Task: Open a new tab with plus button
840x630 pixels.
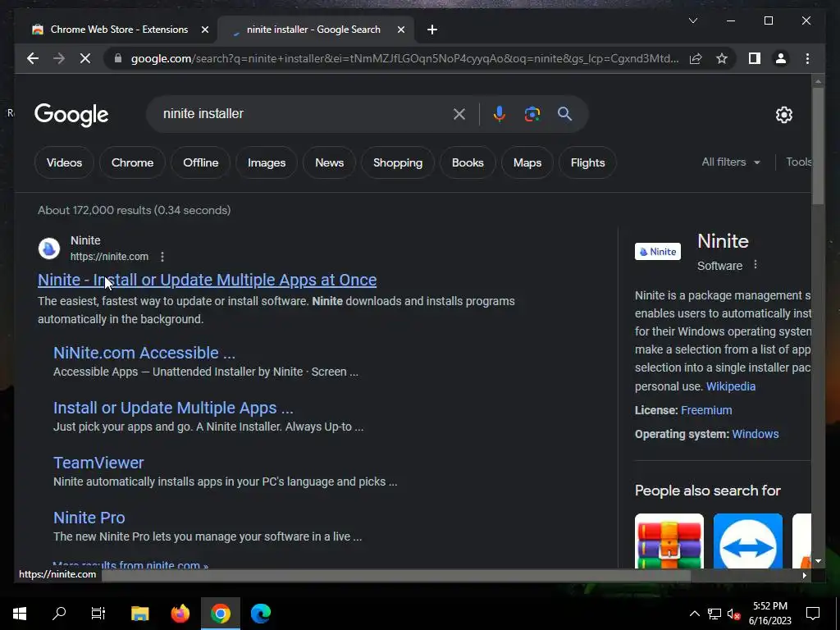Action: click(432, 30)
